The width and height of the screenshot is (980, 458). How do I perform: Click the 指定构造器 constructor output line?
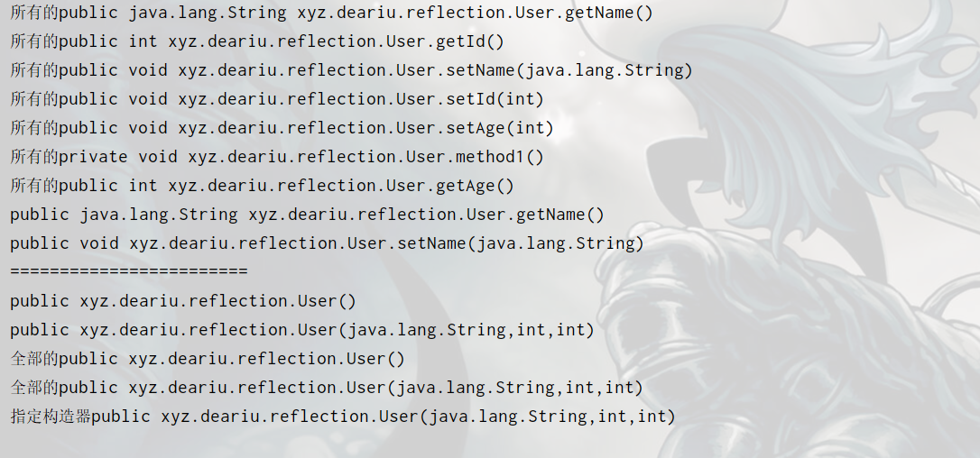pos(343,417)
